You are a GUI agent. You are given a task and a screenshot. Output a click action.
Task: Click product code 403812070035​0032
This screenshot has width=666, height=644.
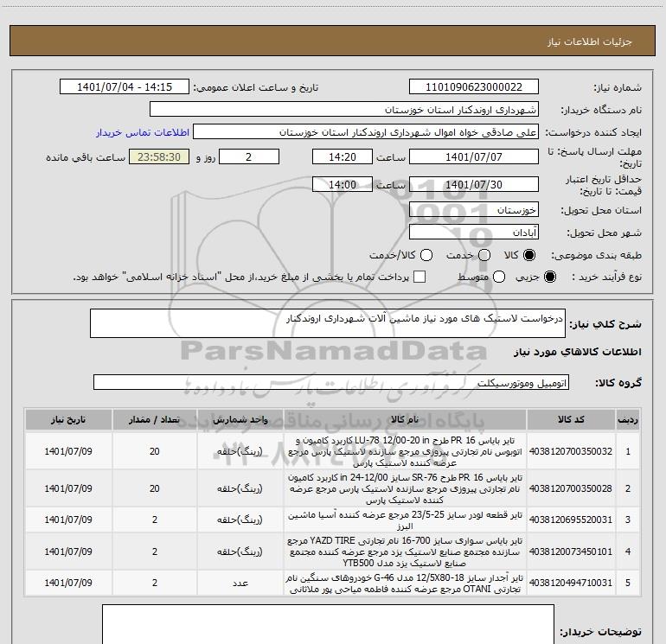pyautogui.click(x=571, y=451)
